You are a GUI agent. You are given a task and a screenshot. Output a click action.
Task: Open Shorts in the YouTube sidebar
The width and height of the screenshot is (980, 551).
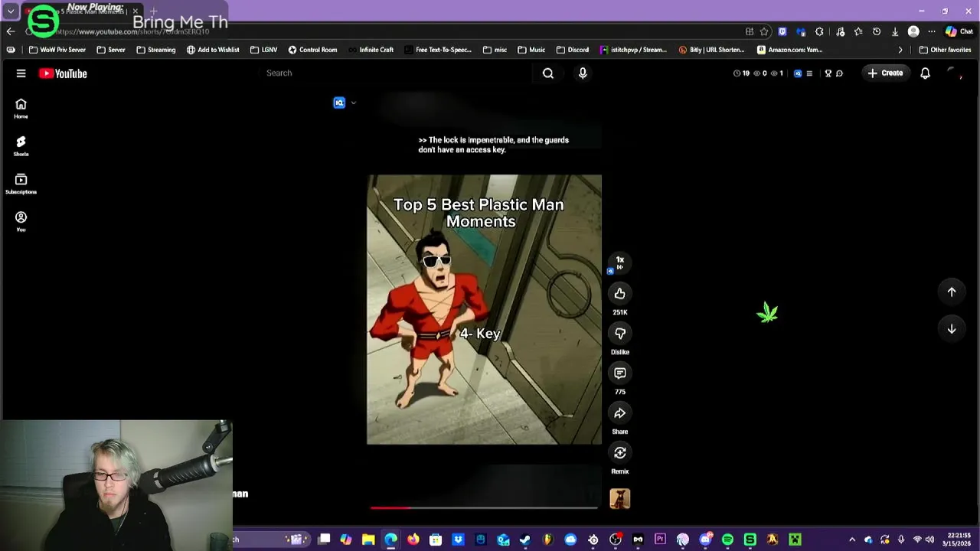[x=21, y=145]
